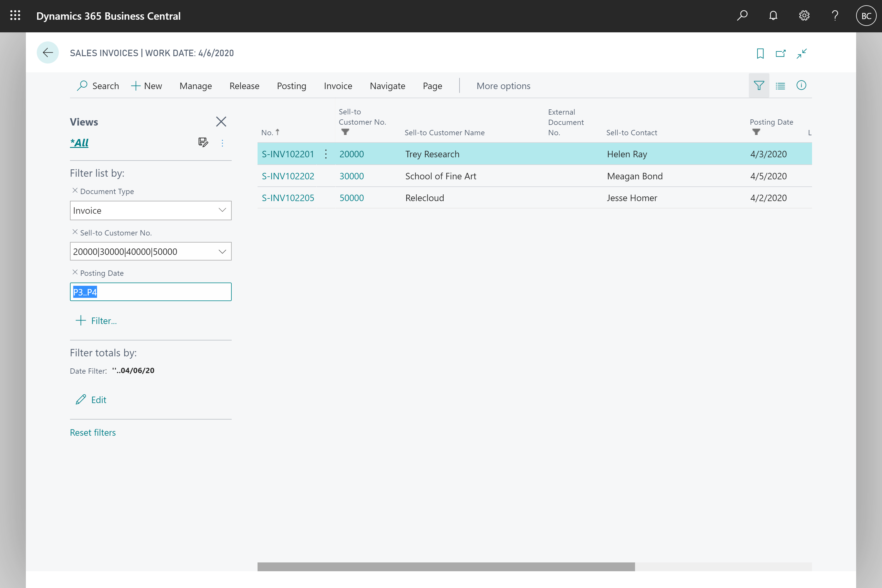Click the bookmark/save view icon

[760, 53]
